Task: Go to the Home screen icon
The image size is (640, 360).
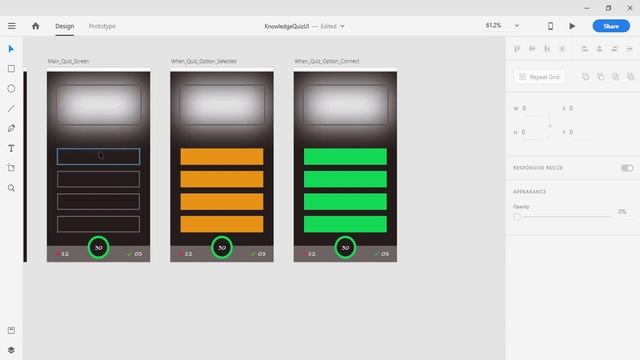Action: pyautogui.click(x=36, y=26)
